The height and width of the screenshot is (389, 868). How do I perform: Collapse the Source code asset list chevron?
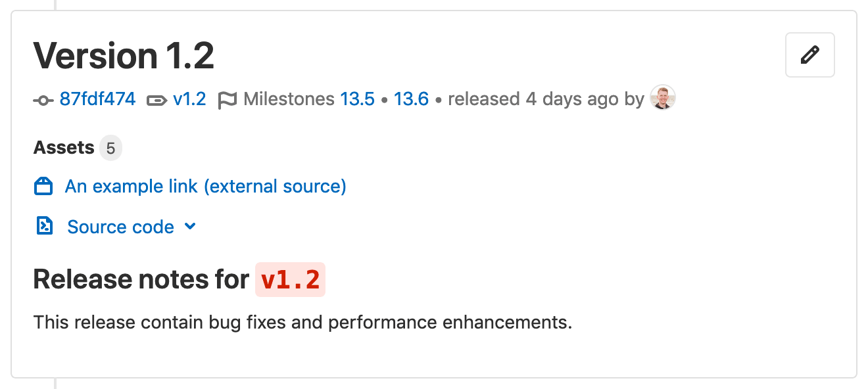click(x=190, y=227)
